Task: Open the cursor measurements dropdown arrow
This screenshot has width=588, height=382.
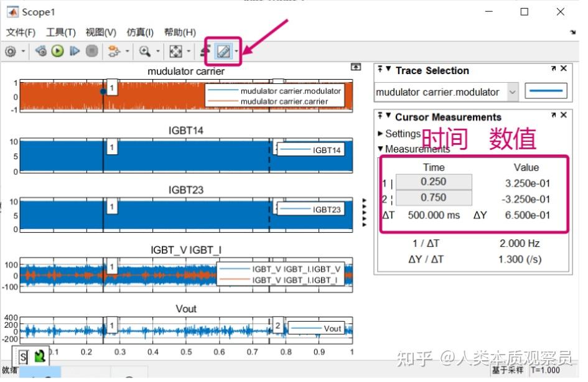Action: [x=236, y=52]
